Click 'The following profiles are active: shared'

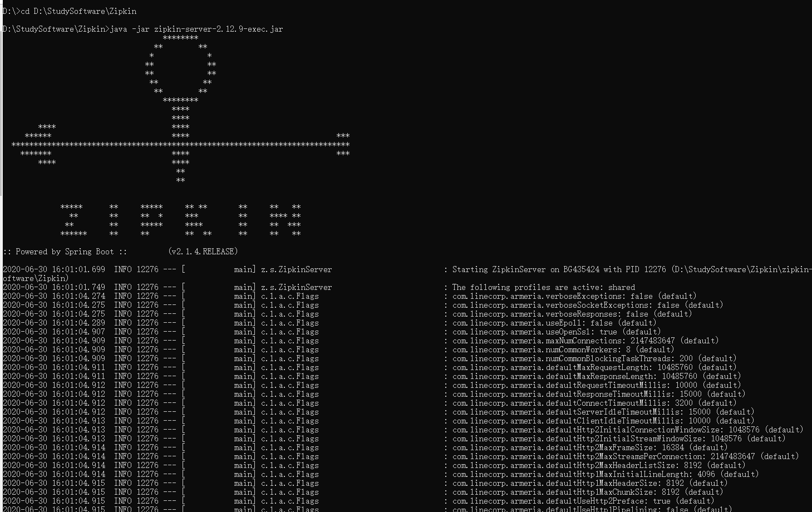pos(544,287)
